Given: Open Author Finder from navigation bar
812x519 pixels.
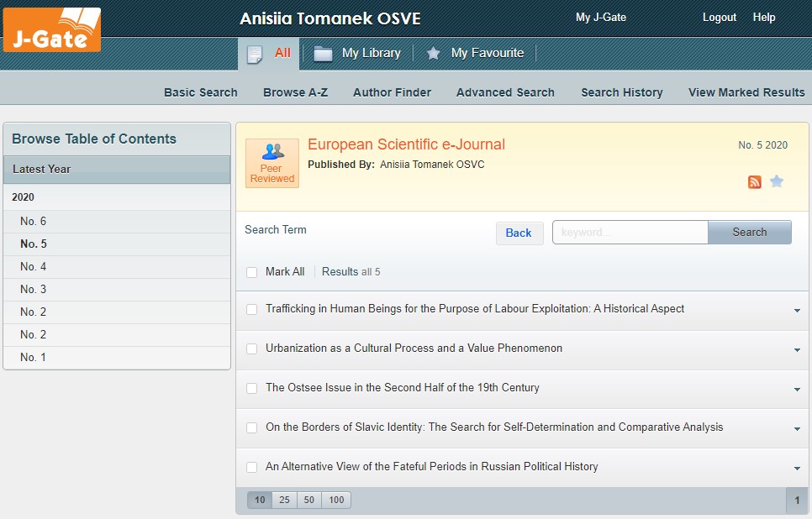Looking at the screenshot, I should coord(392,92).
